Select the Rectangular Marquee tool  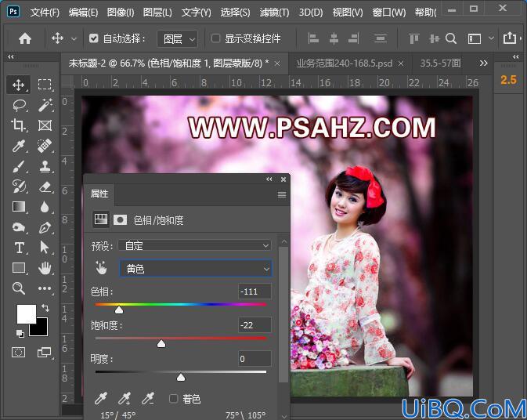(45, 85)
